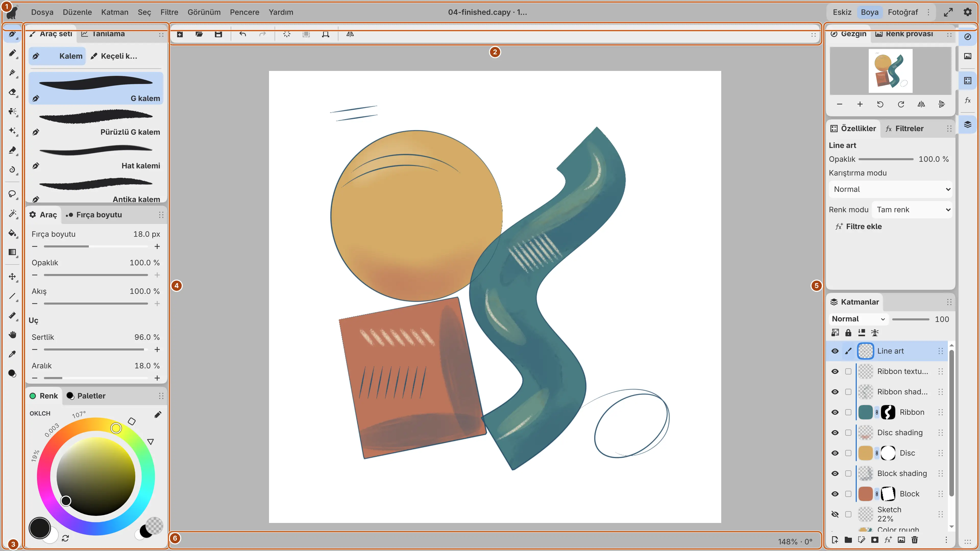Image resolution: width=980 pixels, height=551 pixels.
Task: Delete layer with trash icon
Action: [915, 540]
